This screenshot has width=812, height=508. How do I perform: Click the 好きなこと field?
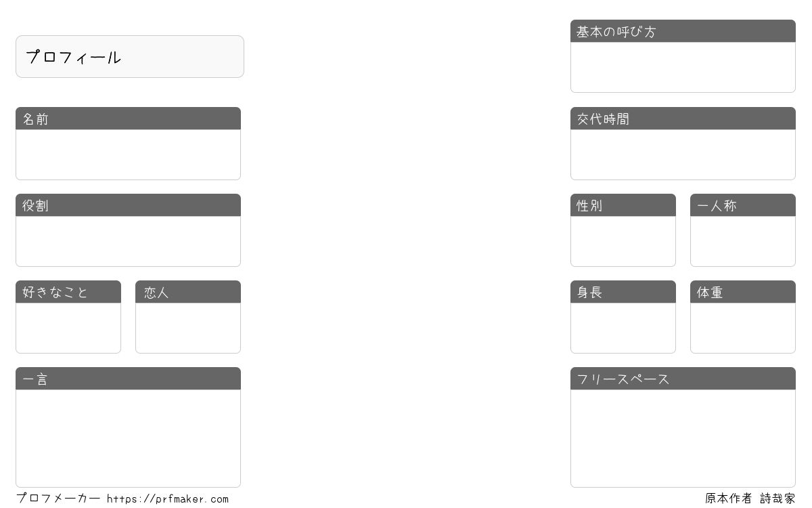[x=68, y=328]
